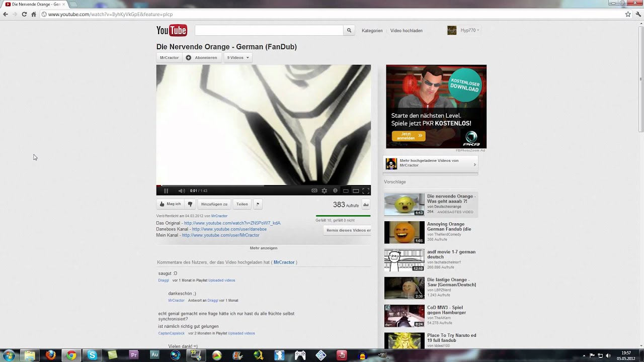Screen dimensions: 644x362
Task: Open Daneboes Kanal link
Action: [229, 229]
